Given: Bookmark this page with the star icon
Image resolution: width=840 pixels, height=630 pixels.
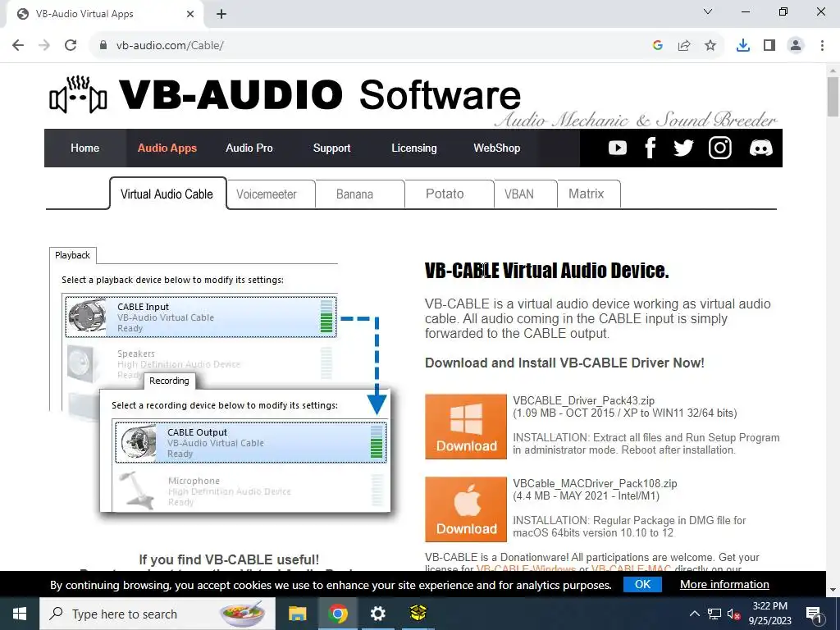Looking at the screenshot, I should click(x=710, y=46).
